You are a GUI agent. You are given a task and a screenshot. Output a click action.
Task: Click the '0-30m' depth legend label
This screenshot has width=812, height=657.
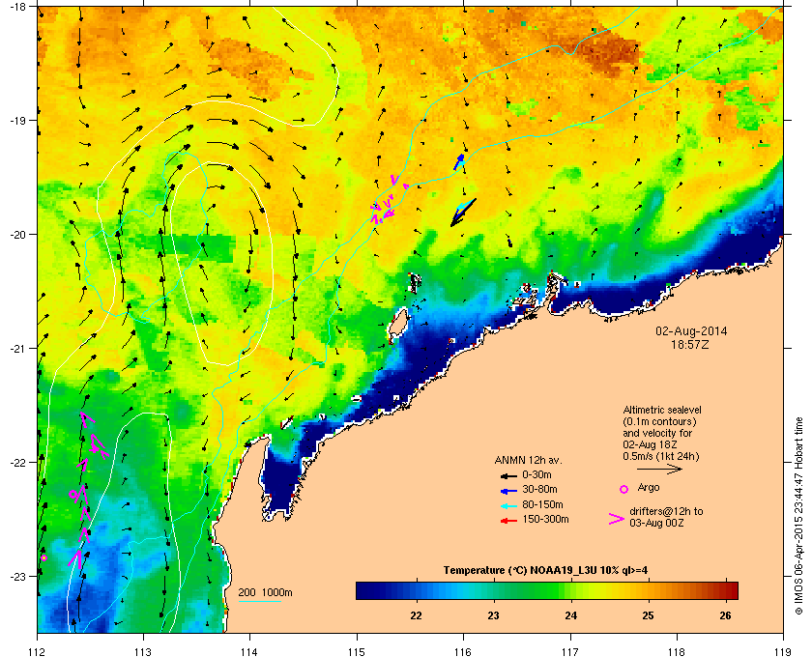coord(536,474)
